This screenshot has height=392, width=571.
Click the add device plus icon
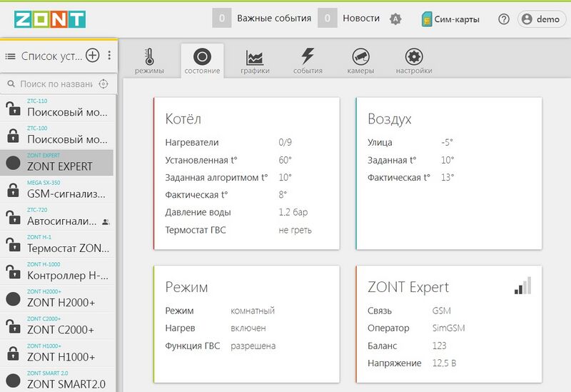click(x=92, y=56)
